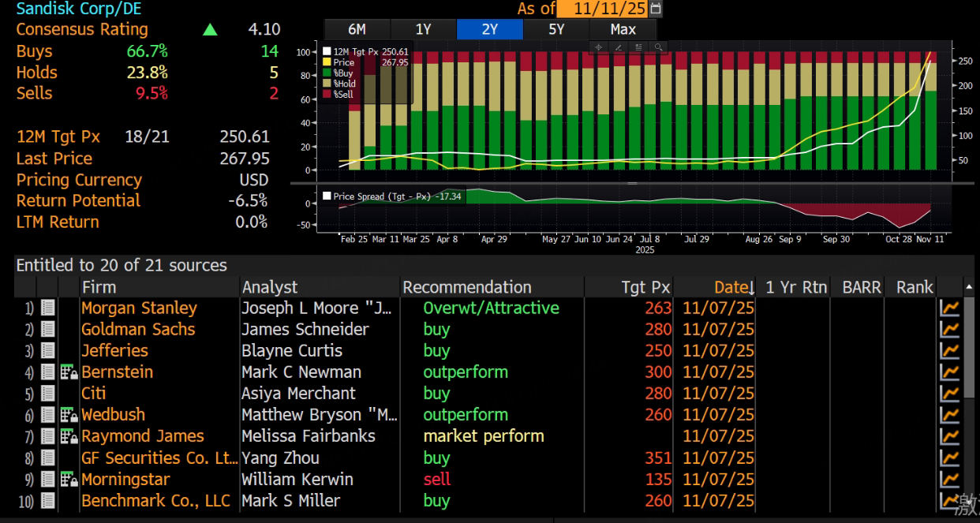Image resolution: width=980 pixels, height=523 pixels.
Task: Select the pencil annotate tool above the chart
Action: point(618,47)
